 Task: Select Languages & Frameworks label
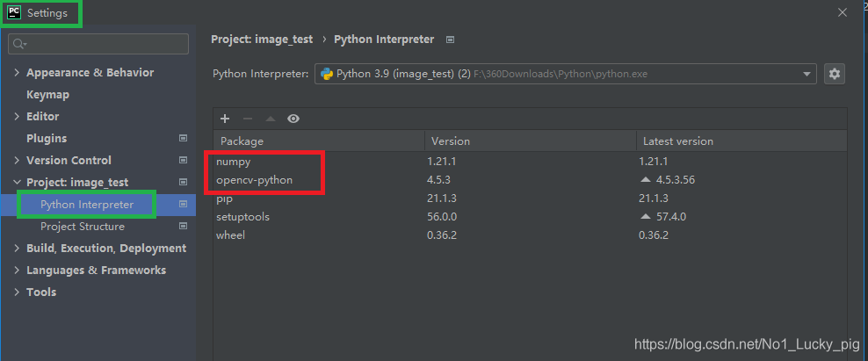tap(97, 271)
